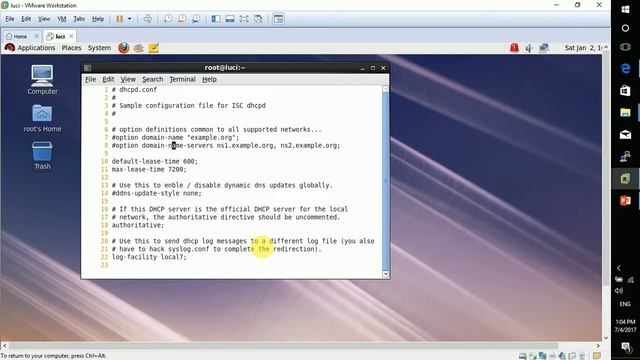The height and width of the screenshot is (360, 640).
Task: Take a snapshot of the VM
Action: coord(168,19)
